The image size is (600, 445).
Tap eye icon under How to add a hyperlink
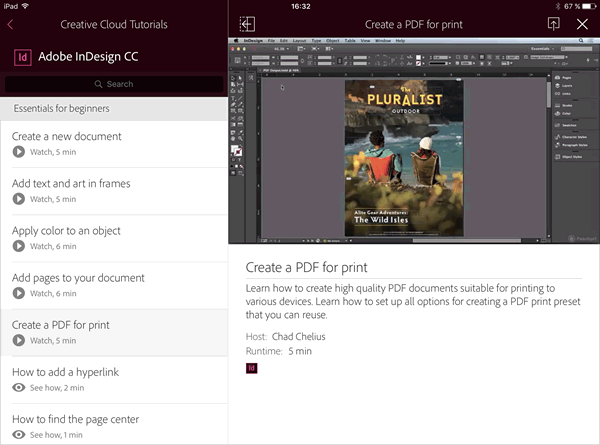coord(19,388)
